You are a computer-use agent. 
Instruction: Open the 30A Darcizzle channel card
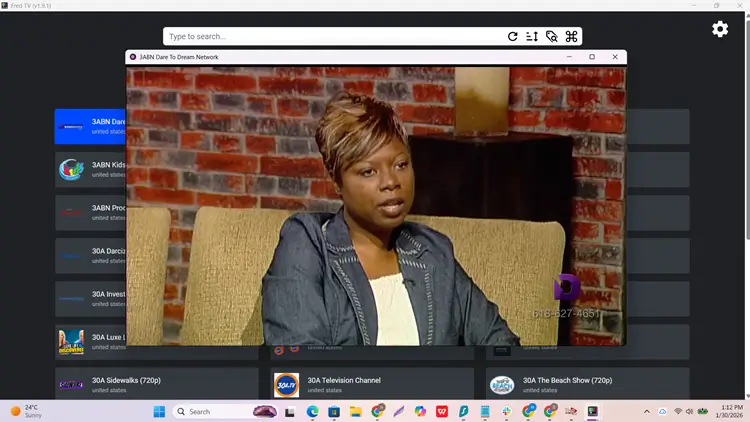(x=90, y=256)
